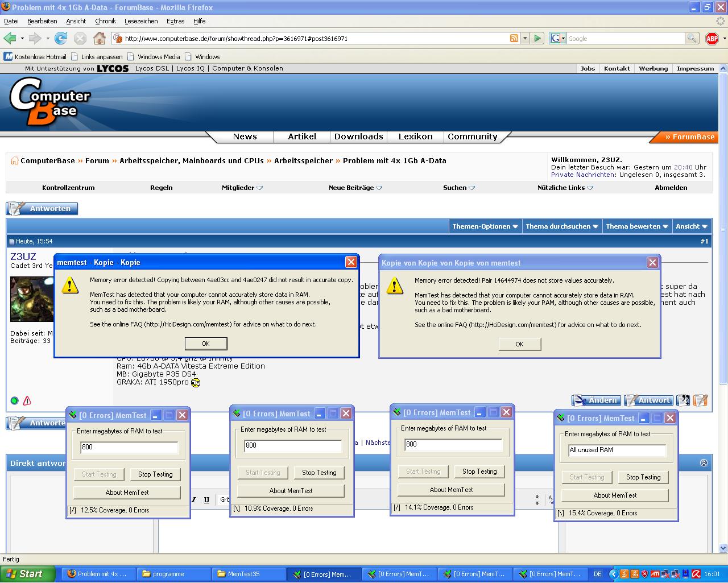Screen dimensions: 728x583
Task: Open the MemTest35 folder taskbar button
Action: click(248, 574)
